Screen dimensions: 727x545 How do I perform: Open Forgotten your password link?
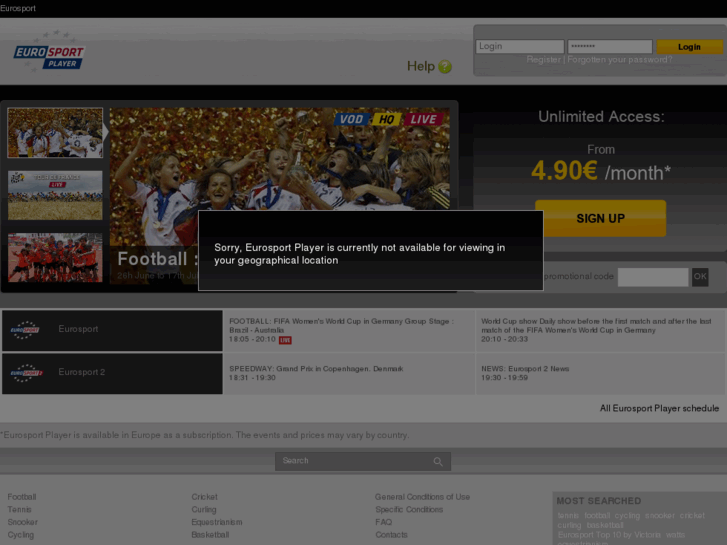pos(619,60)
